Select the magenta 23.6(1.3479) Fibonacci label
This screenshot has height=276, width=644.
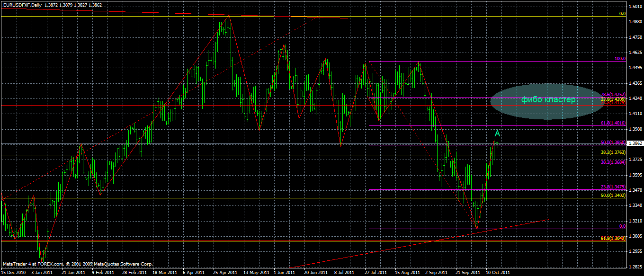click(613, 187)
